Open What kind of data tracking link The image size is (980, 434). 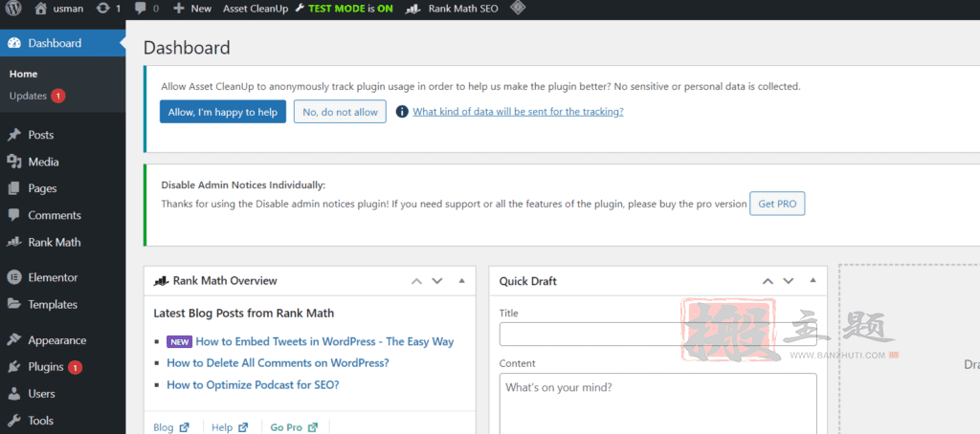(x=518, y=112)
